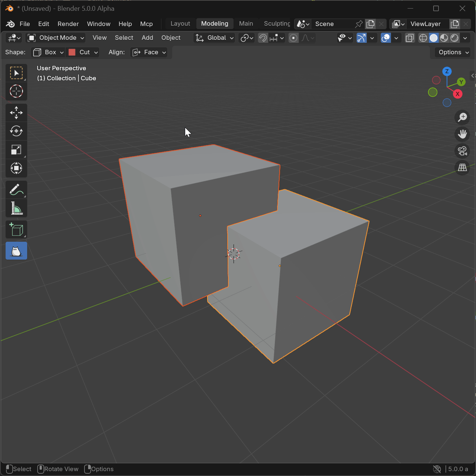Switch to orthographic grid view icon
Image resolution: width=476 pixels, height=476 pixels.
(462, 168)
